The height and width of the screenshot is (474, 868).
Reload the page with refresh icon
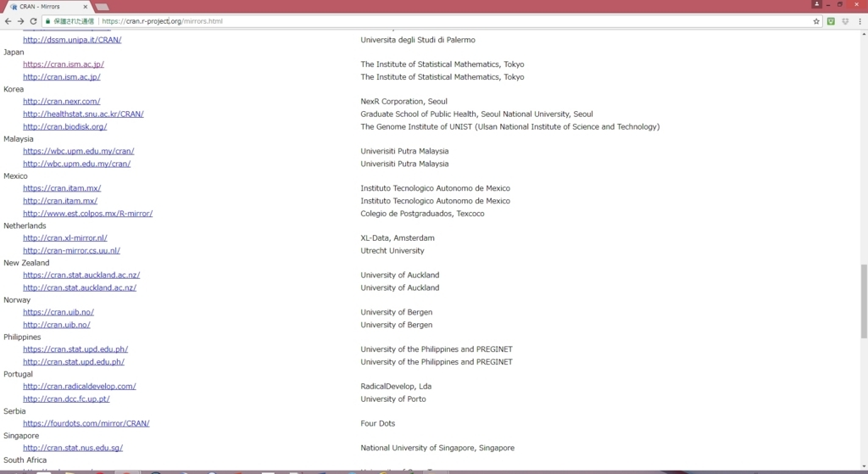pos(33,21)
